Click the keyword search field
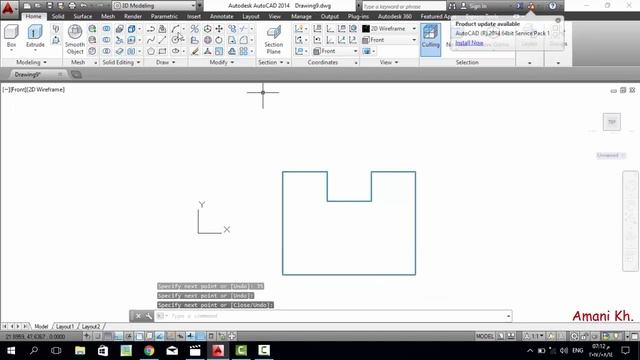Image resolution: width=640 pixels, height=360 pixels. click(403, 6)
